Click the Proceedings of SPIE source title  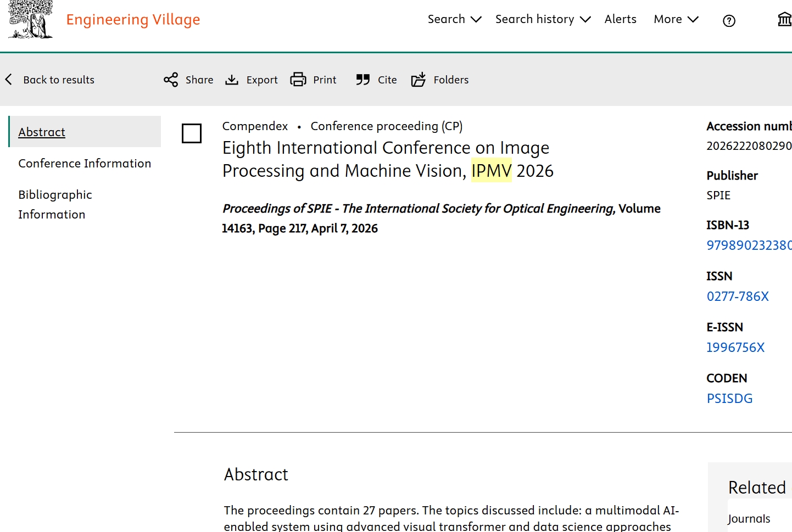(x=419, y=209)
